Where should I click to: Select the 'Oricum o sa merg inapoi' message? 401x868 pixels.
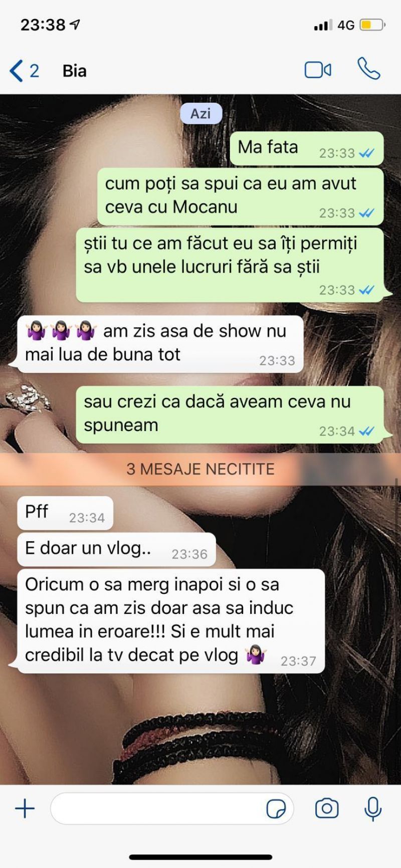(171, 621)
